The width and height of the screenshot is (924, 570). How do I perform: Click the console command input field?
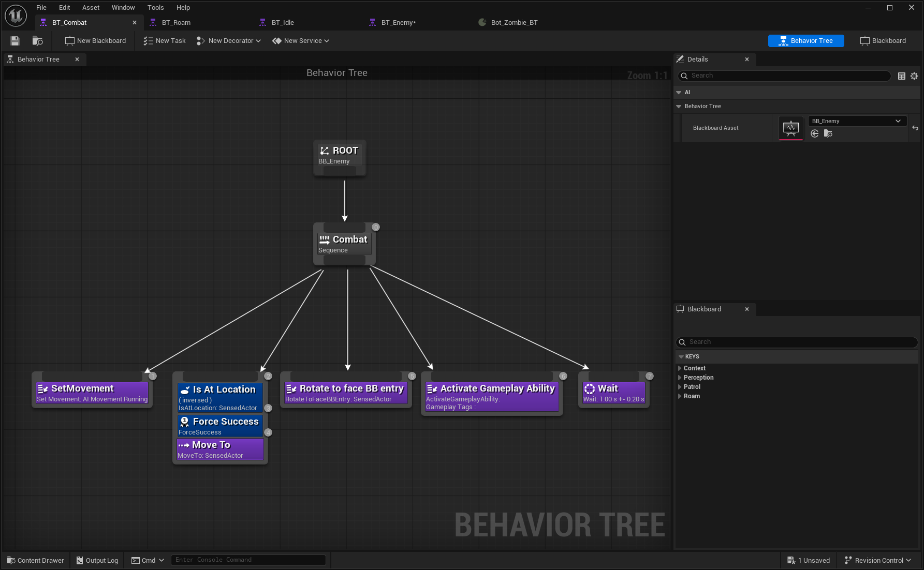[x=248, y=560]
